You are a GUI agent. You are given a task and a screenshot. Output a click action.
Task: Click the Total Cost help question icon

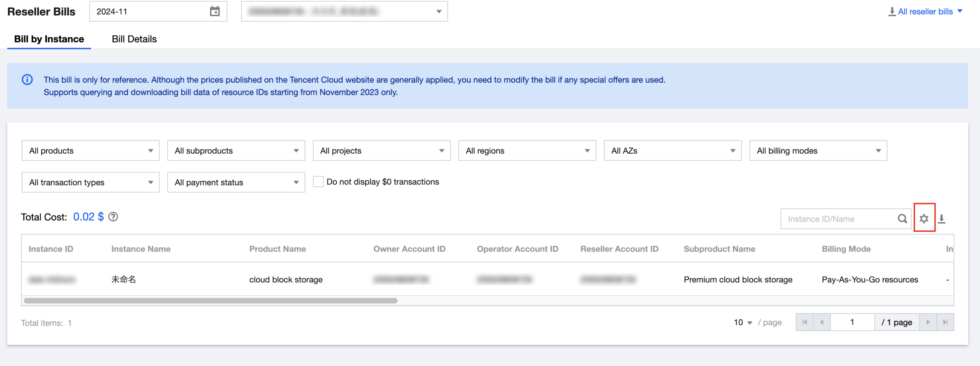pos(113,217)
